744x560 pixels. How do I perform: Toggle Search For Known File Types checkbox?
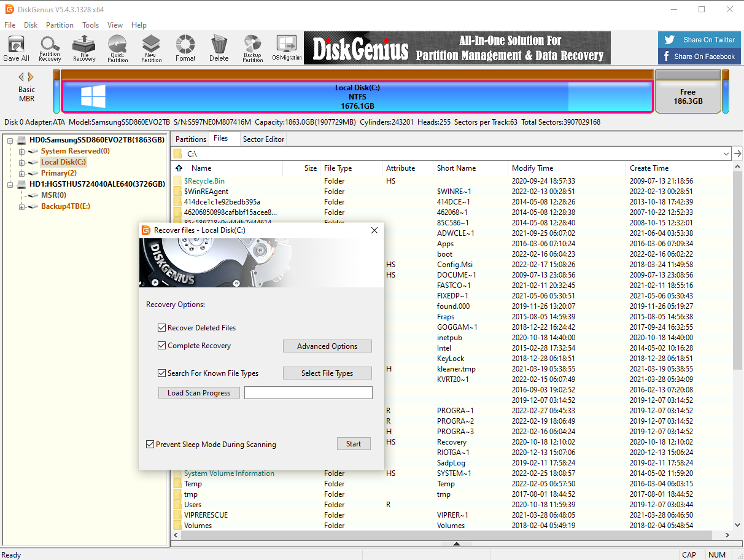[x=162, y=373]
